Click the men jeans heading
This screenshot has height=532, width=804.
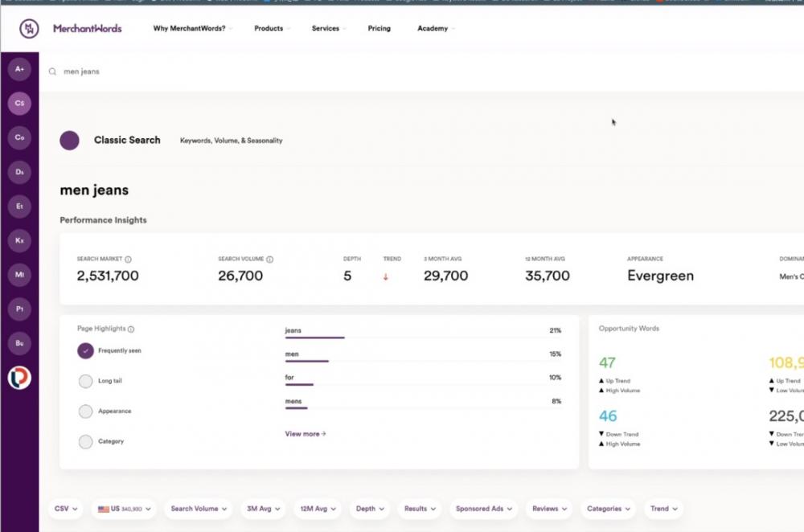coord(94,190)
